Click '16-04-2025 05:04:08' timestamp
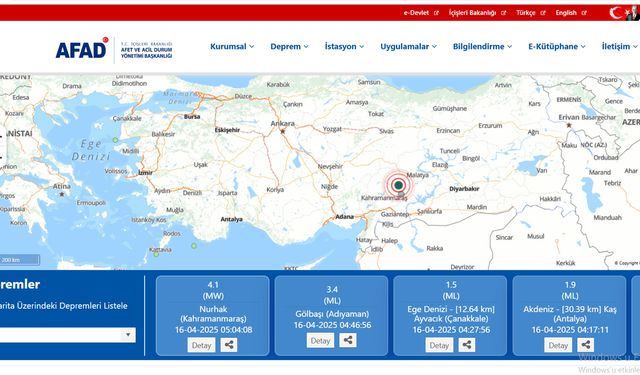 pyautogui.click(x=213, y=330)
